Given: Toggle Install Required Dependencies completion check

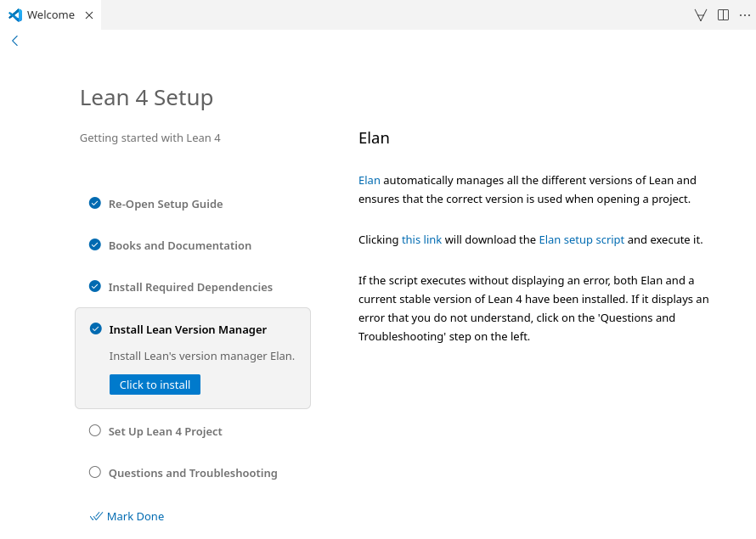Looking at the screenshot, I should pyautogui.click(x=95, y=286).
